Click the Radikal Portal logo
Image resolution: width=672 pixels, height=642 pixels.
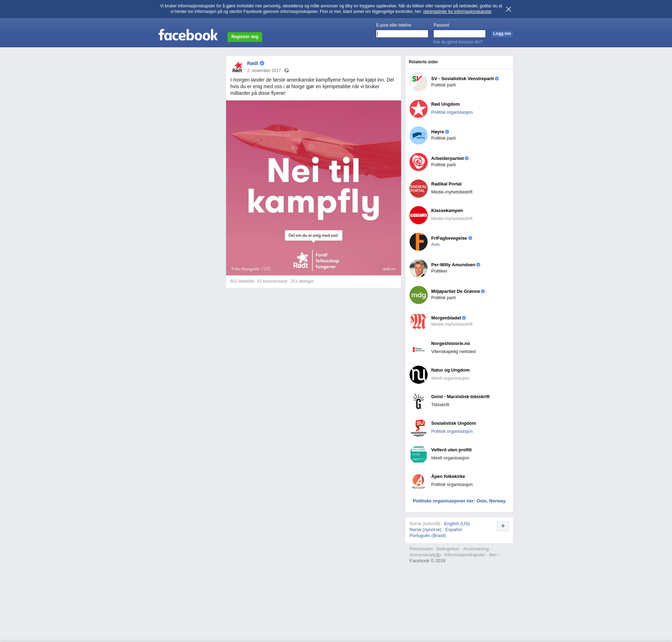tap(419, 189)
